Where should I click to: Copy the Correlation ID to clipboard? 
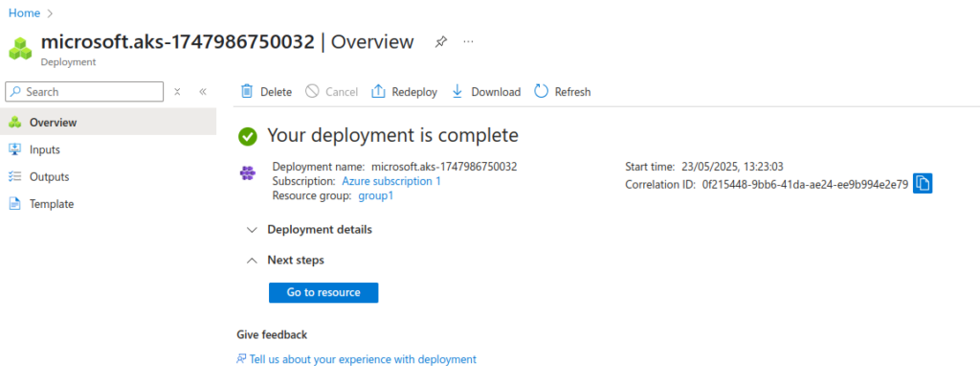coord(923,184)
